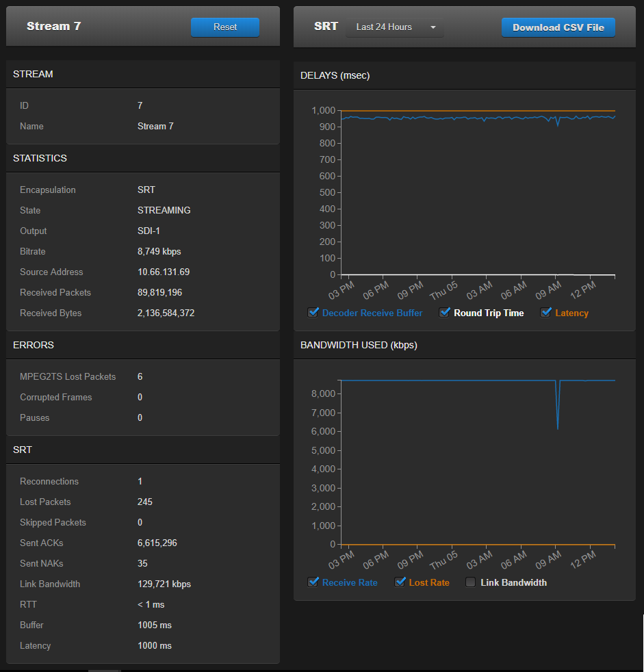Enable the Link Bandwidth checkbox
The image size is (644, 672).
click(470, 582)
